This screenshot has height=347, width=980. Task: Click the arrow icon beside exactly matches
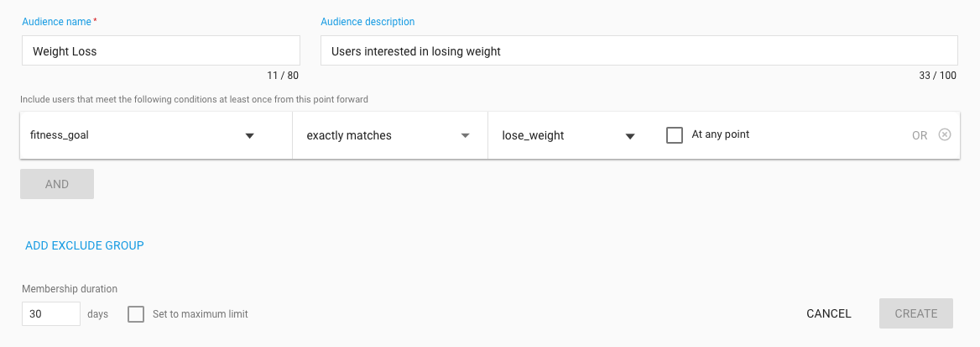tap(465, 135)
